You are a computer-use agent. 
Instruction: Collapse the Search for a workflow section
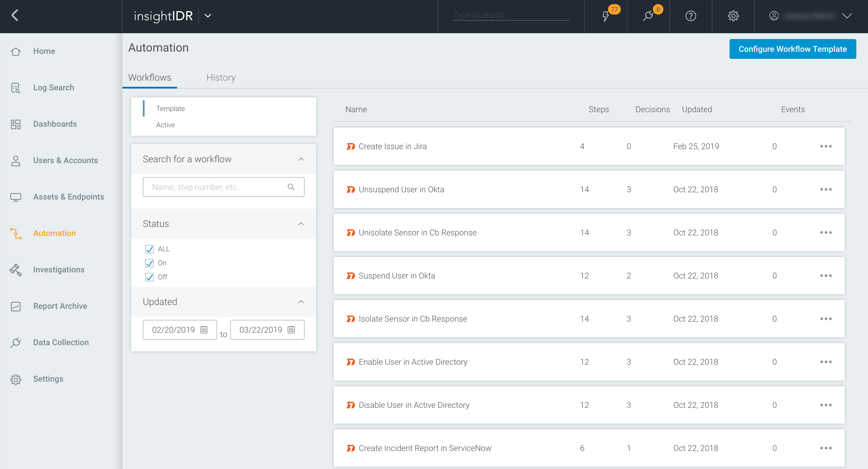click(301, 159)
